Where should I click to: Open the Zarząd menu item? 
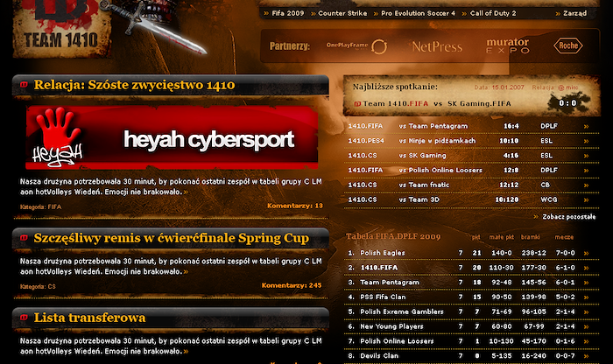(574, 13)
